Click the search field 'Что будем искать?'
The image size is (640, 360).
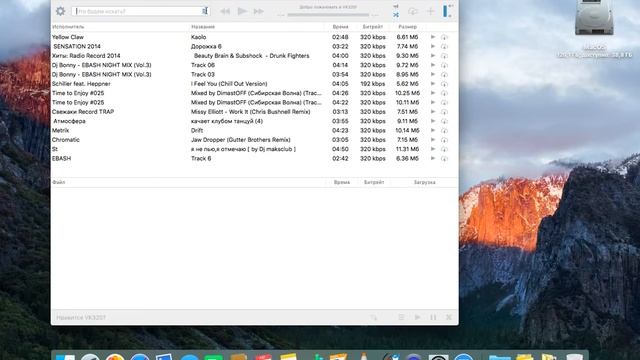tap(140, 11)
